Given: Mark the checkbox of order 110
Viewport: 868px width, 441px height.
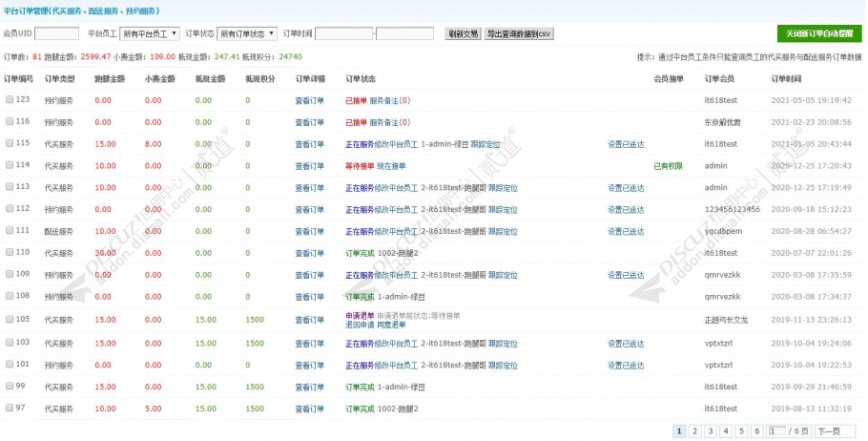Looking at the screenshot, I should (x=10, y=252).
